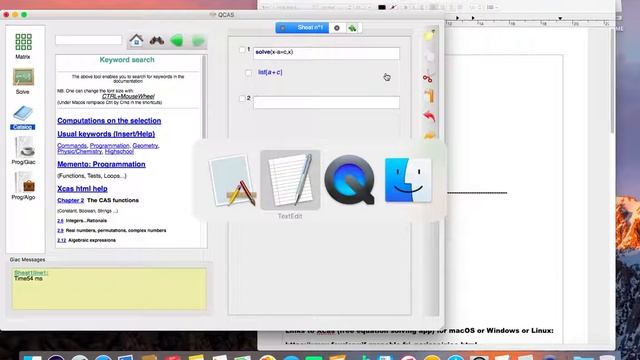Click the Keyword search heading
640x360 pixels.
(x=127, y=60)
